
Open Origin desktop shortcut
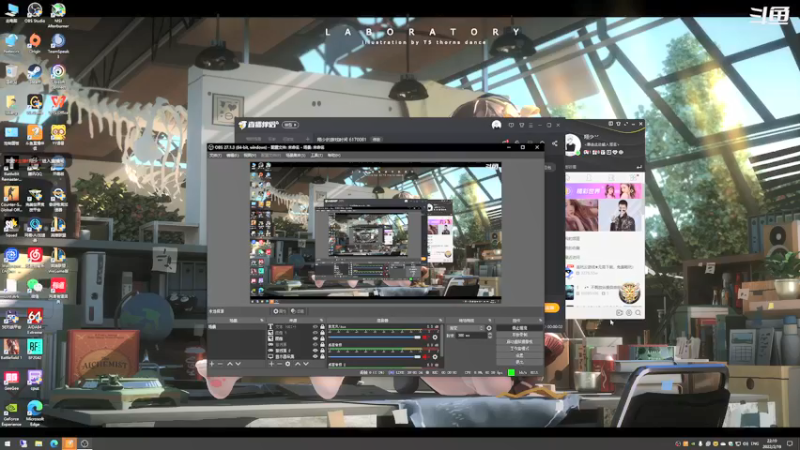[x=35, y=43]
